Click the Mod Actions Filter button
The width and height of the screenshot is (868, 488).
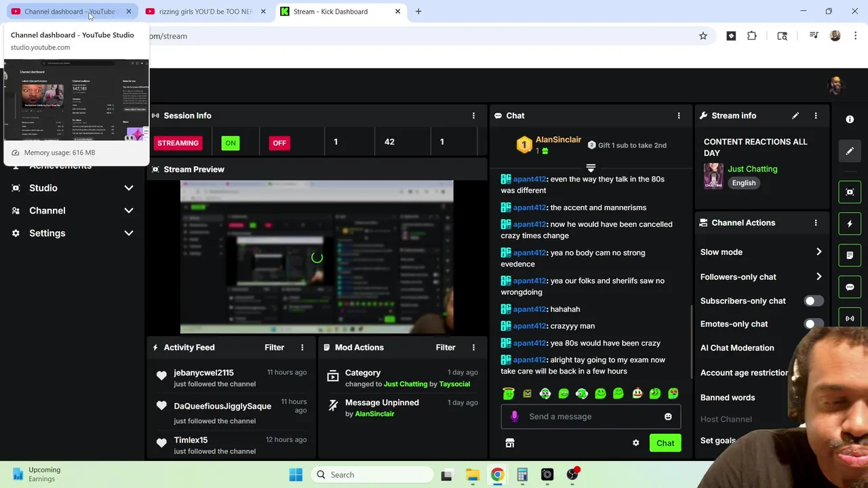click(x=446, y=348)
